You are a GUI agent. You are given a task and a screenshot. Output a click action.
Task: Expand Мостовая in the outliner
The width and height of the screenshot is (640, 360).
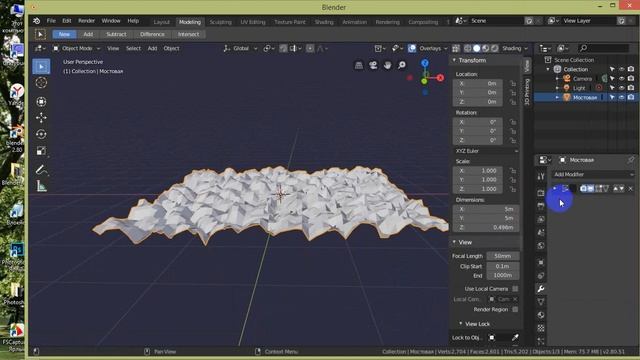557,97
